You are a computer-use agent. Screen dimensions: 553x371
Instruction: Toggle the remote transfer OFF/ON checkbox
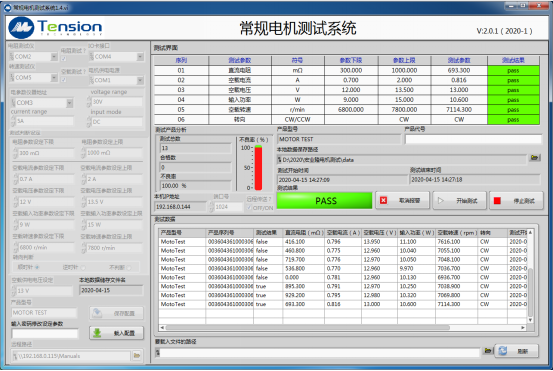249,208
